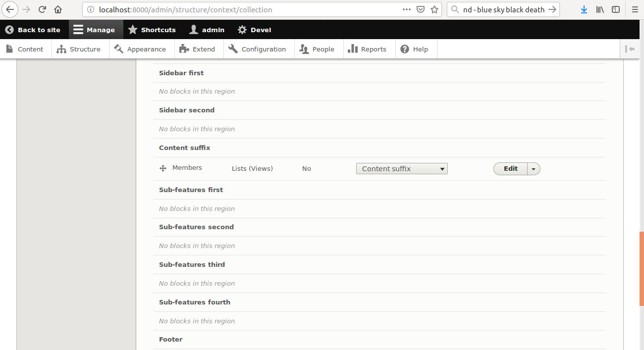Collapse the toolbar with the orientation toggle icon
Image resolution: width=644 pixels, height=350 pixels.
(630, 49)
